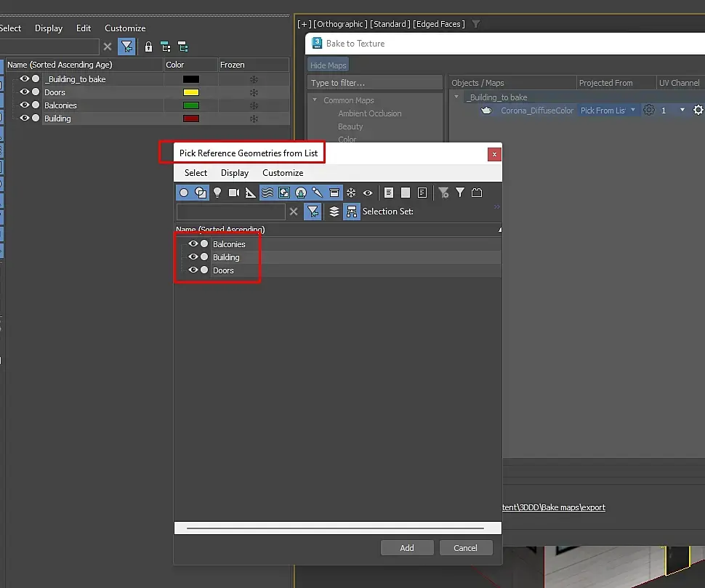Click Select All list icon in dialog

pyautogui.click(x=389, y=193)
